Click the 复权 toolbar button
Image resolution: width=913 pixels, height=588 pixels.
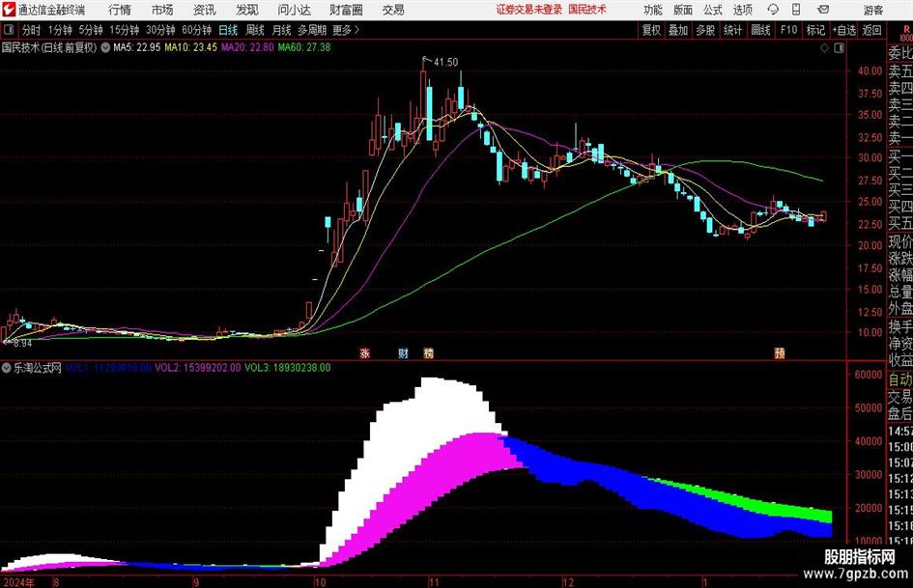click(x=651, y=30)
